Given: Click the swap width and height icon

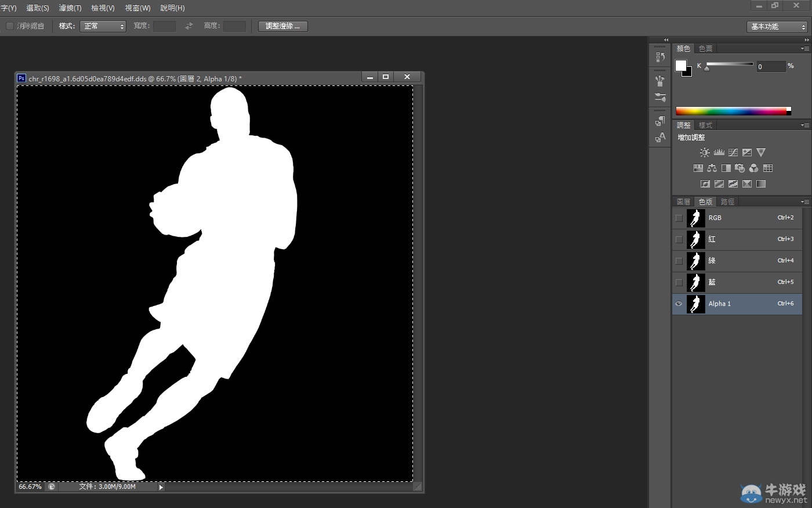Looking at the screenshot, I should tap(189, 26).
